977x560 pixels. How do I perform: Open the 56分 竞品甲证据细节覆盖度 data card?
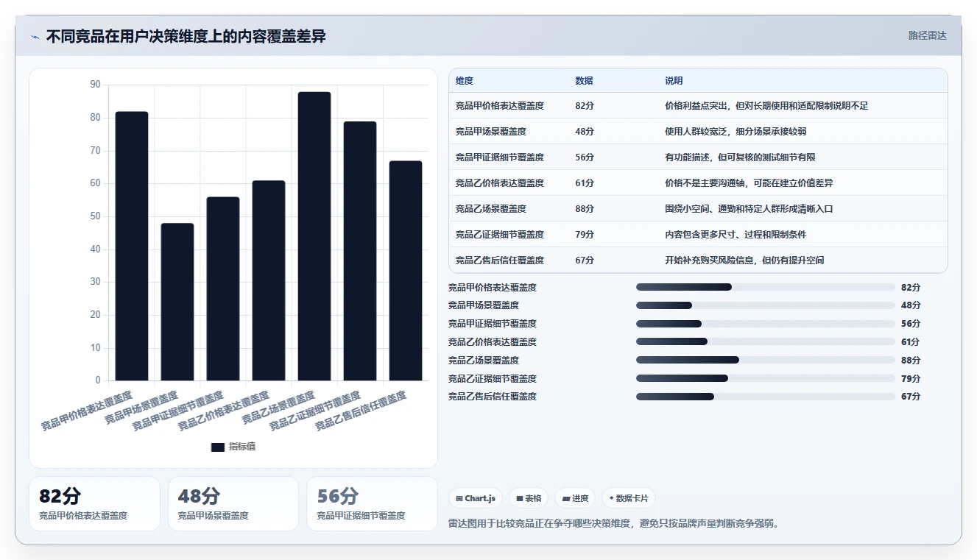[x=372, y=503]
